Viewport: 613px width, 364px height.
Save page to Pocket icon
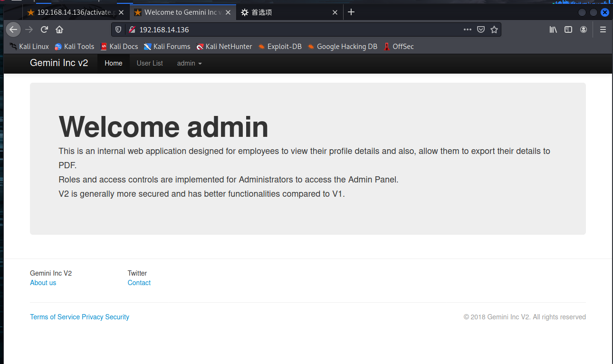click(x=481, y=29)
